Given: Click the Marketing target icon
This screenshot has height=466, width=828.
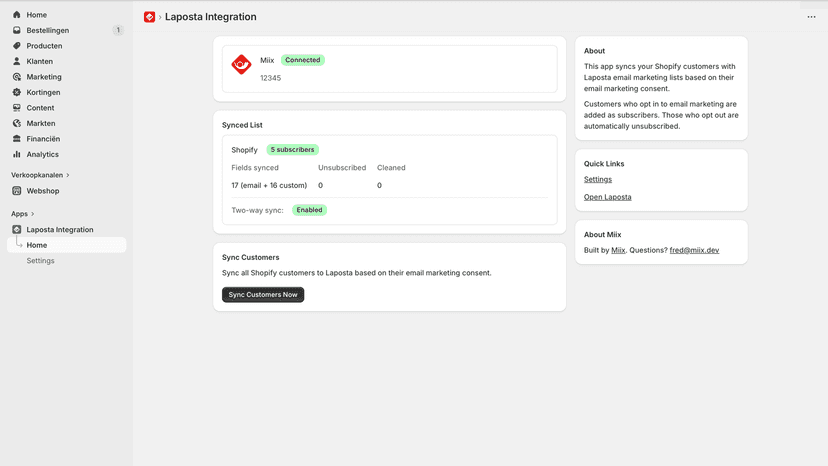Looking at the screenshot, I should [x=16, y=77].
